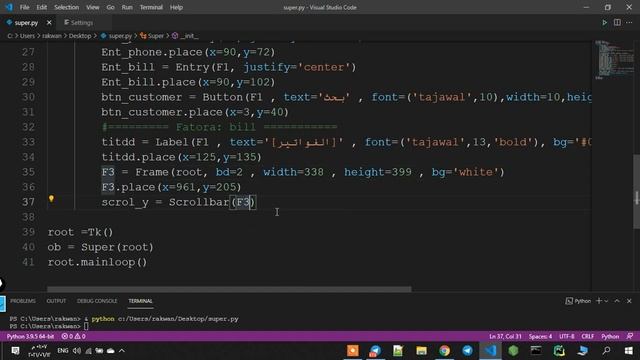This screenshot has height=360, width=640.
Task: Open the Windows Start menu
Action: point(629,351)
